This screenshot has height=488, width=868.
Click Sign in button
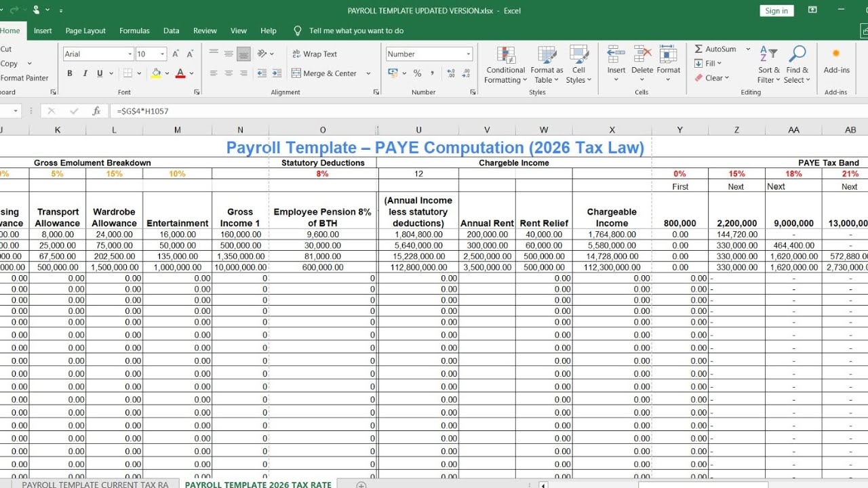pos(776,11)
